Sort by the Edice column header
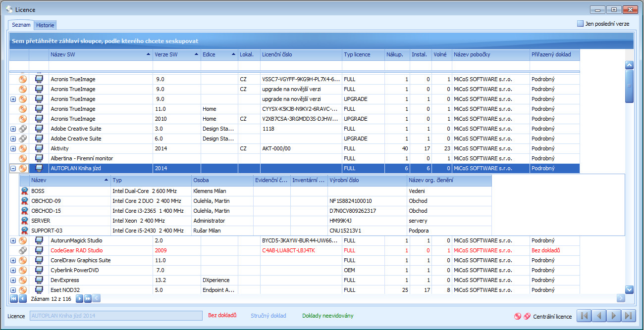The height and width of the screenshot is (330, 644). pyautogui.click(x=219, y=54)
